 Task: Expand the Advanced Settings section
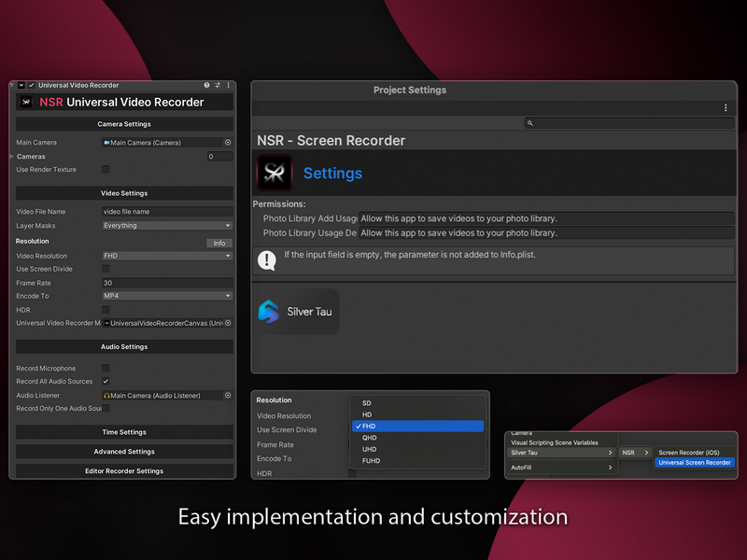click(x=124, y=452)
